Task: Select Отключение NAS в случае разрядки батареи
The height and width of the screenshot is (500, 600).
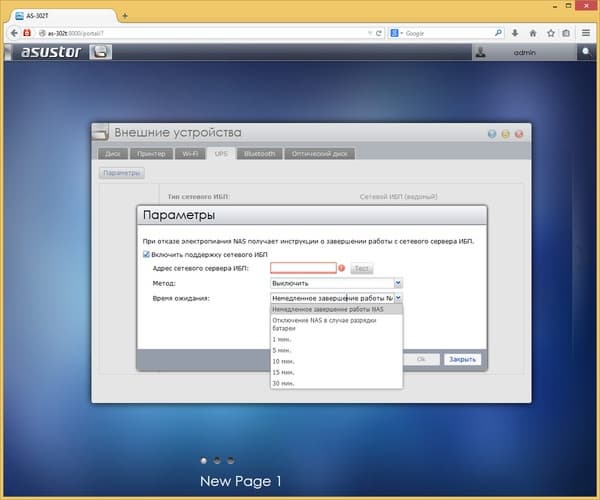Action: [336, 324]
